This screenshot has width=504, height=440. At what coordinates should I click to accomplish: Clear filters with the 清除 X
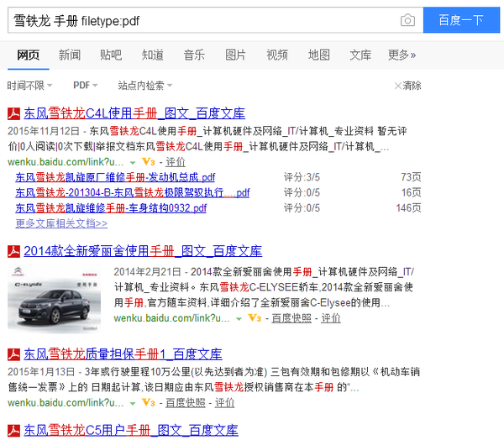click(x=407, y=86)
